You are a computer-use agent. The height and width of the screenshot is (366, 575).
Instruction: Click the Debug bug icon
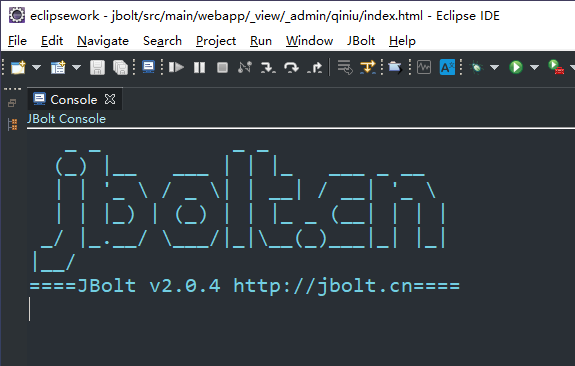[x=476, y=67]
